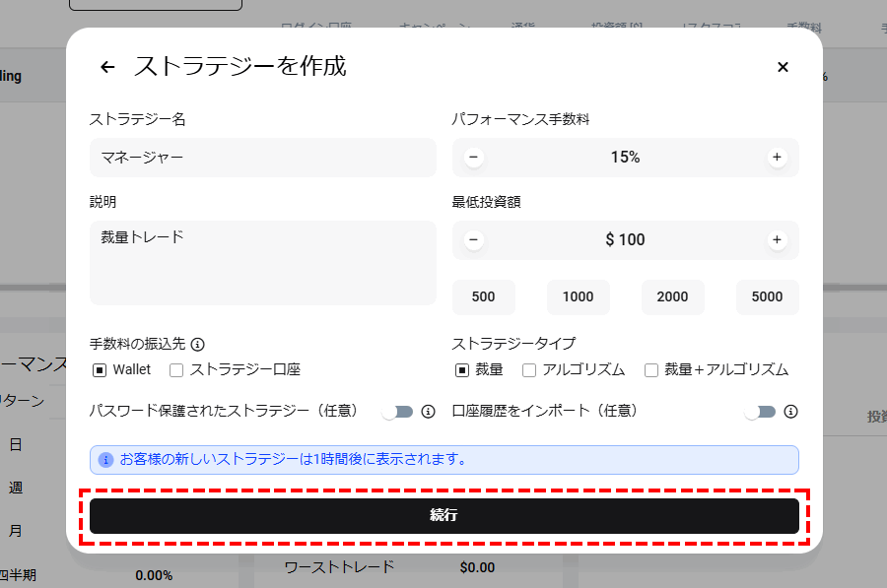Click info icon in blue notice banner
The height and width of the screenshot is (588, 887).
point(105,460)
